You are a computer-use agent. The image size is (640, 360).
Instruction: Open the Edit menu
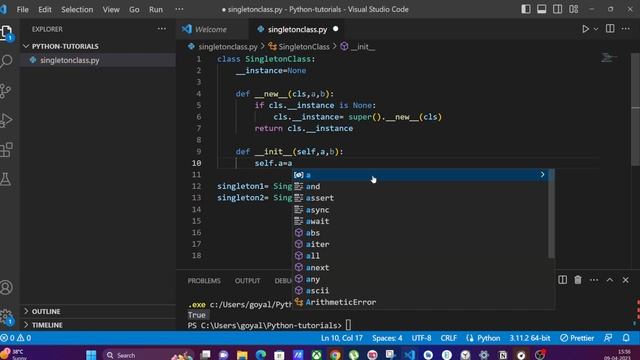[x=44, y=9]
